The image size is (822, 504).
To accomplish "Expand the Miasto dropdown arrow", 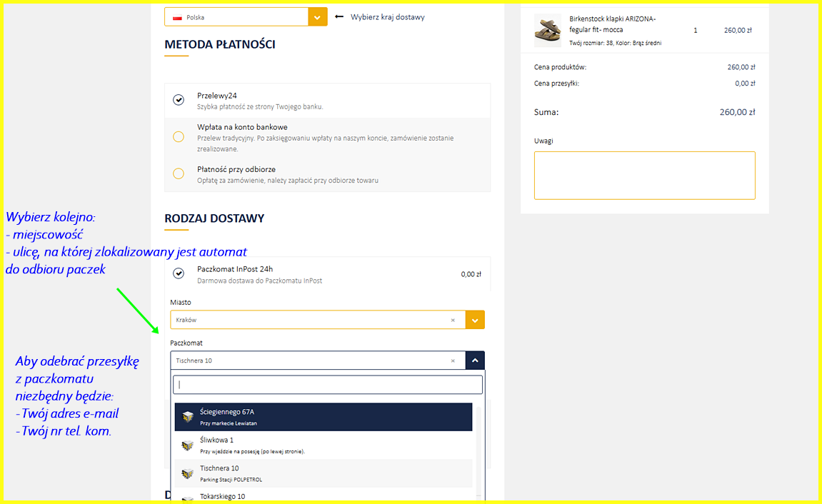I will click(475, 320).
